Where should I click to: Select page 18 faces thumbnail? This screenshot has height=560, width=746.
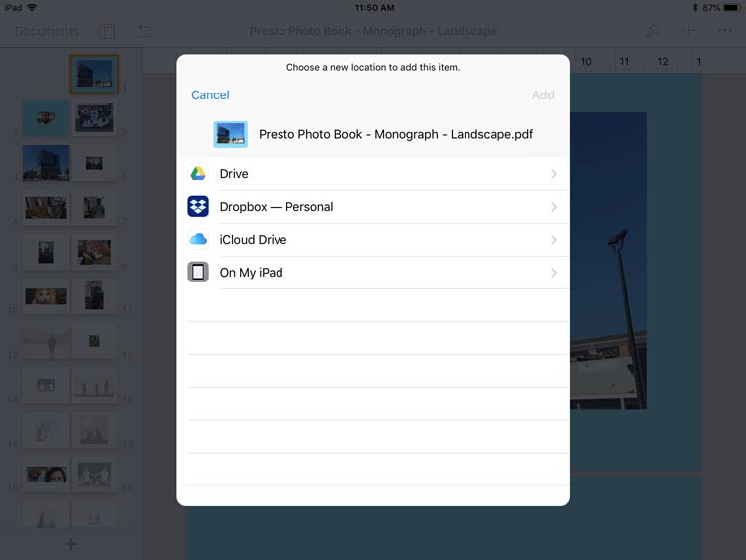(46, 474)
